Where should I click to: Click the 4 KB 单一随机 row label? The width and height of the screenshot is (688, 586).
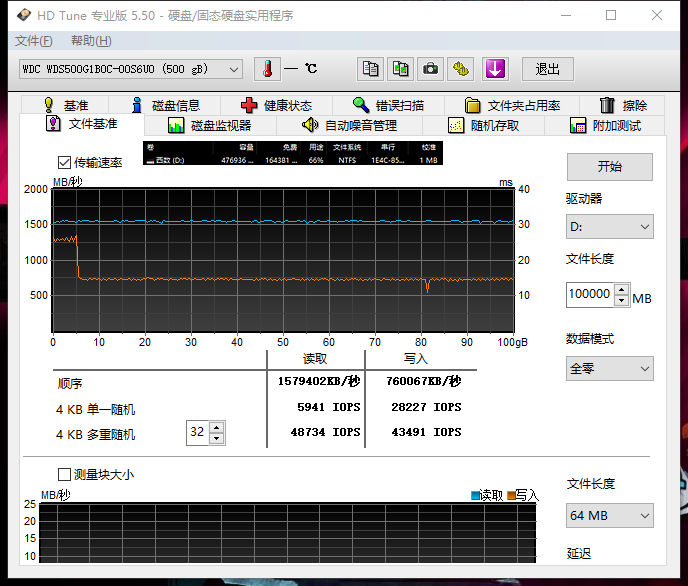coord(96,410)
